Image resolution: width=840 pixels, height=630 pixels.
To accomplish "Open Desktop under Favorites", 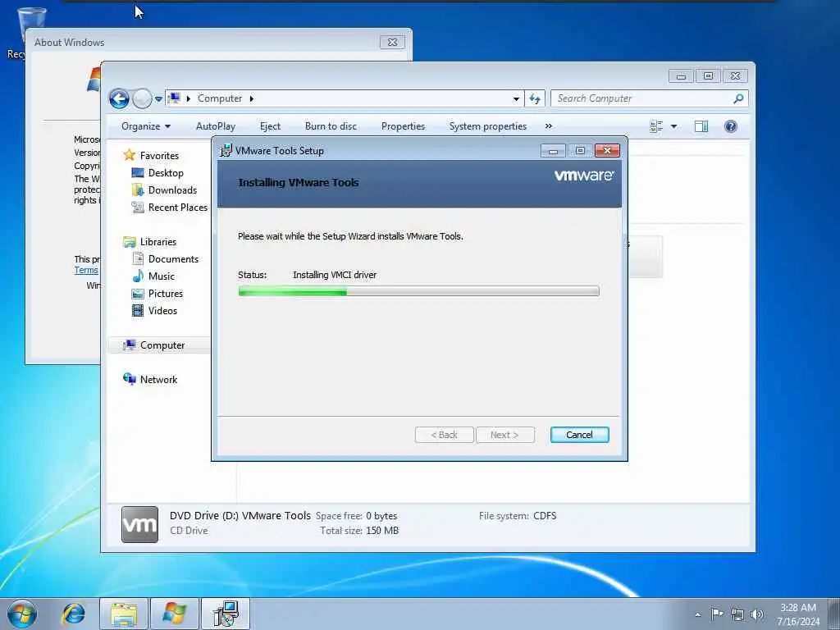I will [166, 173].
